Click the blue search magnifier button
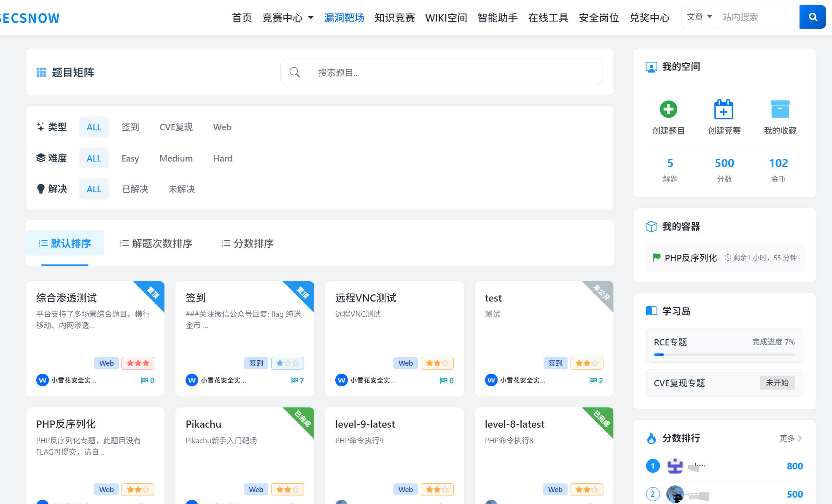The image size is (832, 504). click(812, 17)
